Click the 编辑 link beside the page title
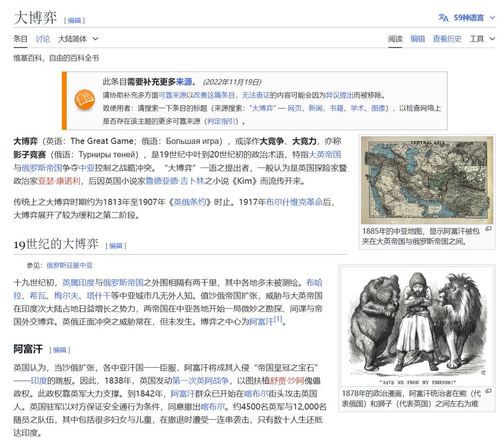Screen dimensions: 504x445 click(74, 20)
